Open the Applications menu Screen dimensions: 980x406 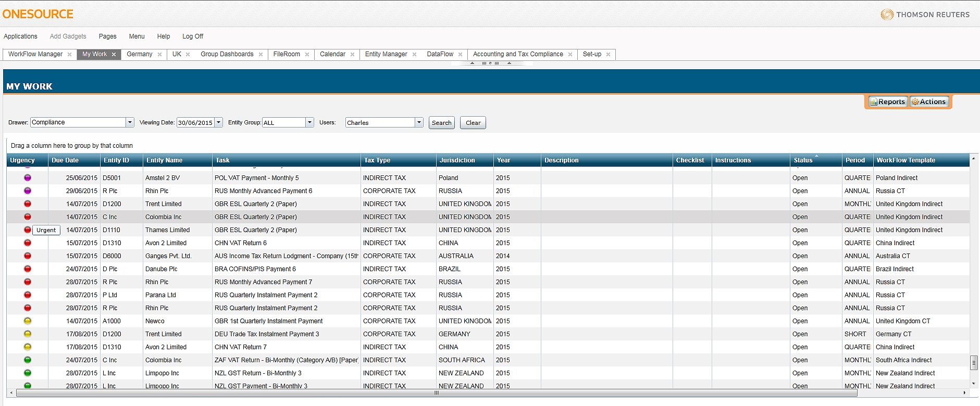coord(20,36)
